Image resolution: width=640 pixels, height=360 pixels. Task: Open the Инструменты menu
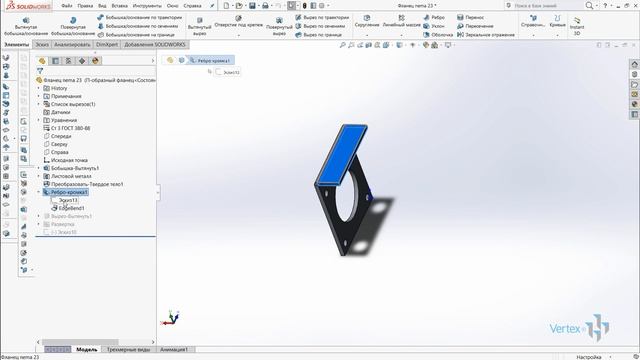pos(148,6)
